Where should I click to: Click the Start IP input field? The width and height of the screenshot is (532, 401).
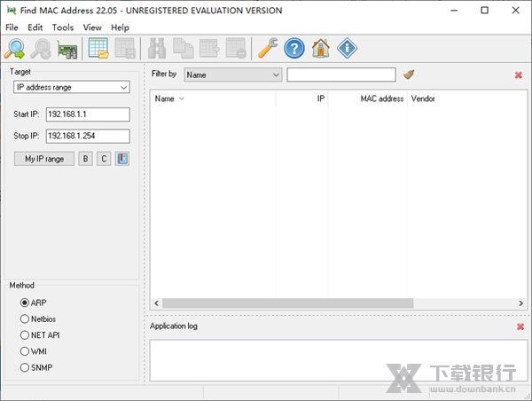coord(87,114)
